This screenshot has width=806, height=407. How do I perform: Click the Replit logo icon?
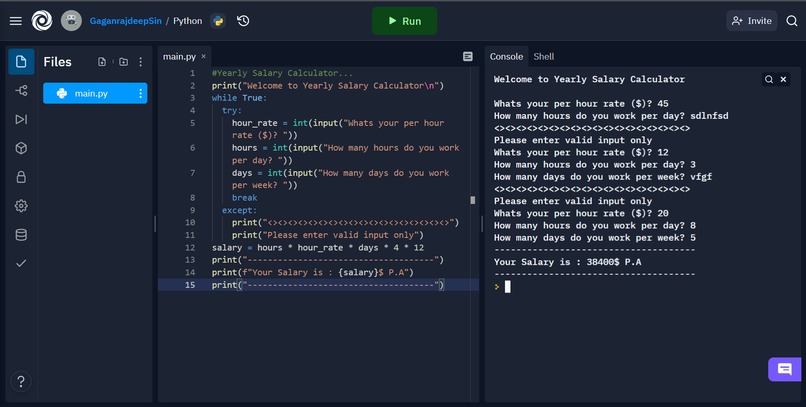[x=42, y=21]
